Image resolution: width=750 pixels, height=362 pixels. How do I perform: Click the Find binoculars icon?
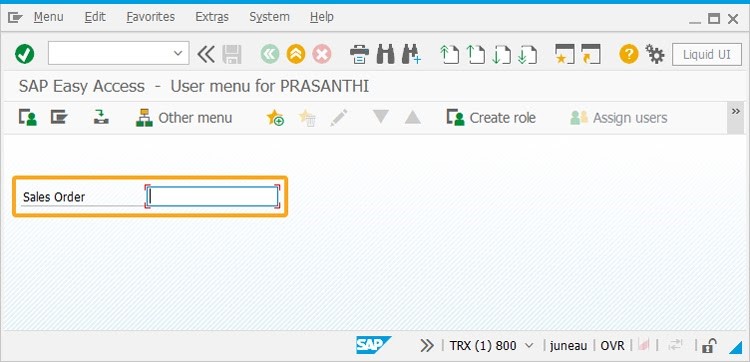(386, 54)
